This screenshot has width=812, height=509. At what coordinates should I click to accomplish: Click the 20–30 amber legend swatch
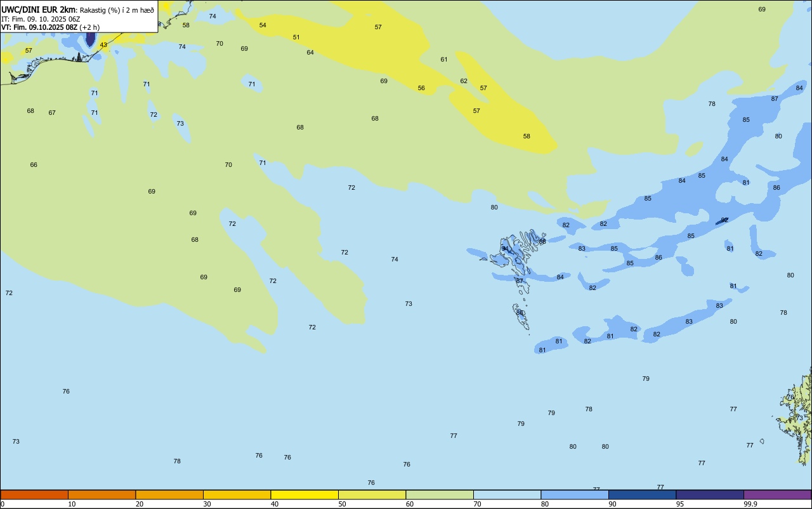click(x=169, y=494)
